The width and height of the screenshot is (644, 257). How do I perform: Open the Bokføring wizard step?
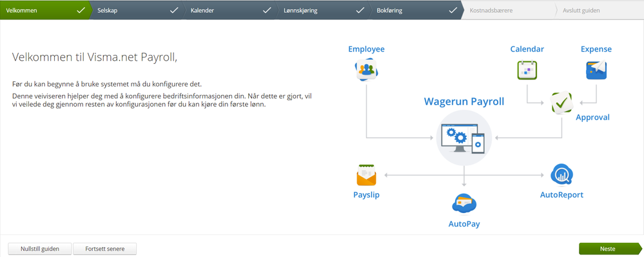416,10
